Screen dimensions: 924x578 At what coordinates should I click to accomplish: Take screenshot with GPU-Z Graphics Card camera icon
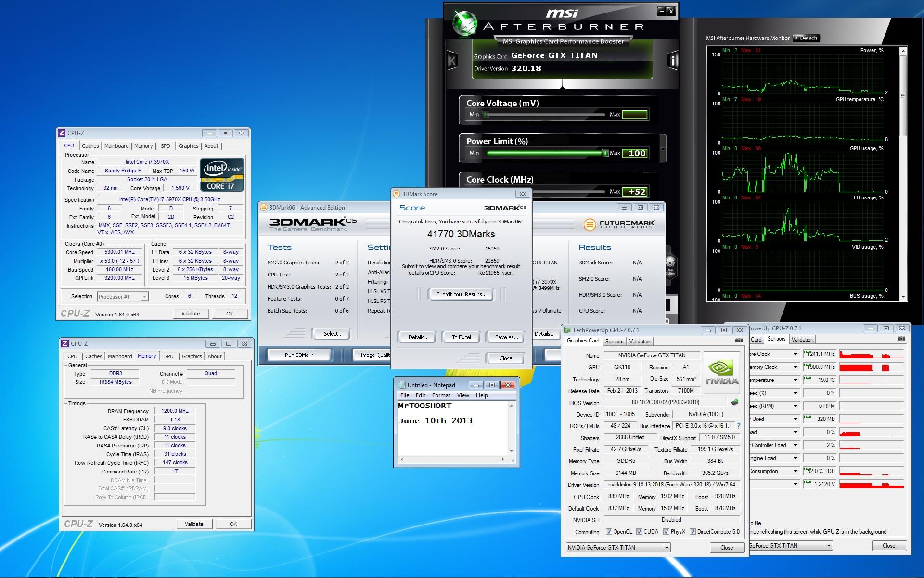[x=739, y=341]
